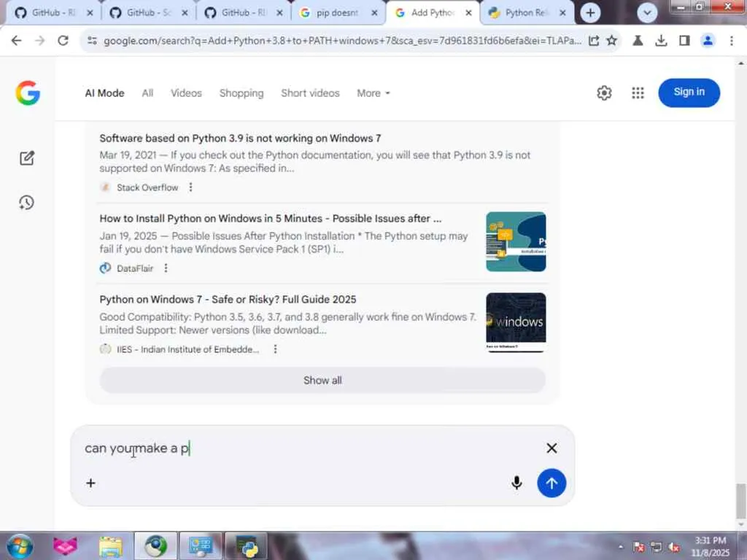Screen dimensions: 747x560
Task: Close the 'Add Python' active tab
Action: pos(468,13)
